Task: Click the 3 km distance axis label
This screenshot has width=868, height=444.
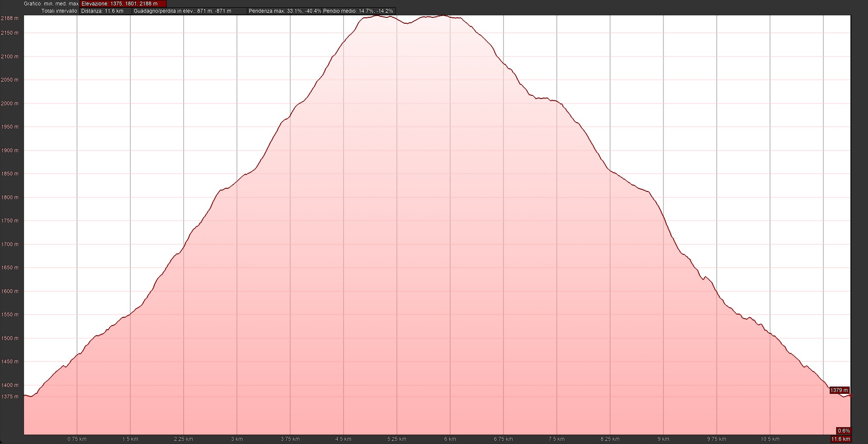Action: (x=236, y=439)
